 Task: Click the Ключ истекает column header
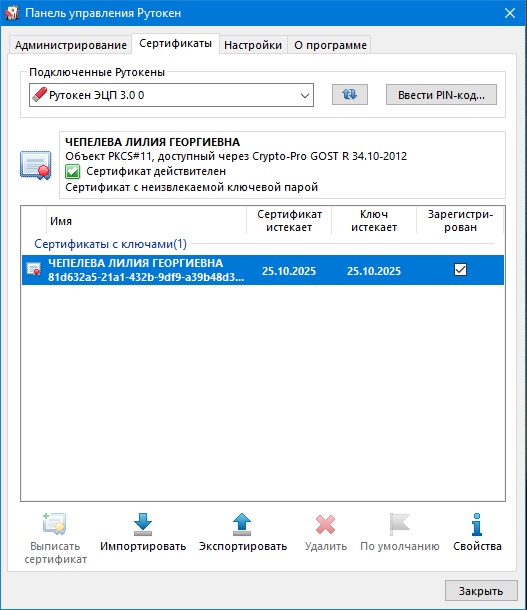tap(374, 221)
